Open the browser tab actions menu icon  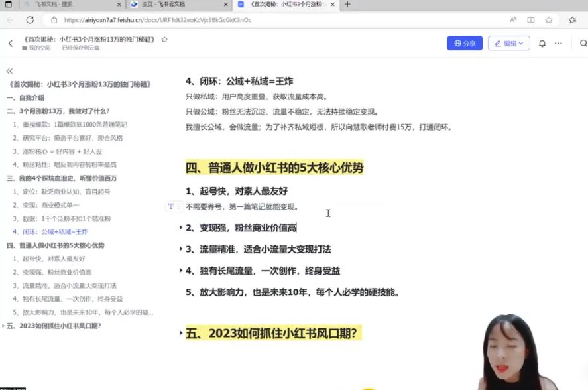pyautogui.click(x=8, y=4)
